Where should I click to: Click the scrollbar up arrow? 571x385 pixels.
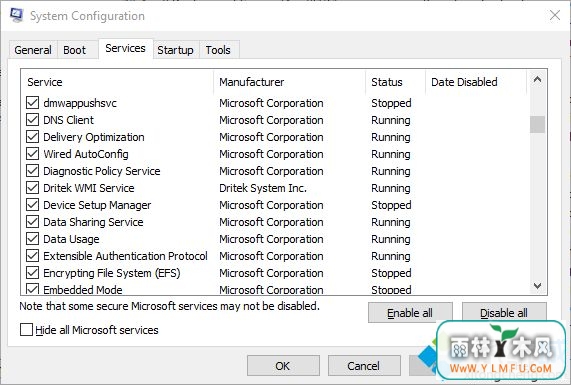tap(537, 79)
